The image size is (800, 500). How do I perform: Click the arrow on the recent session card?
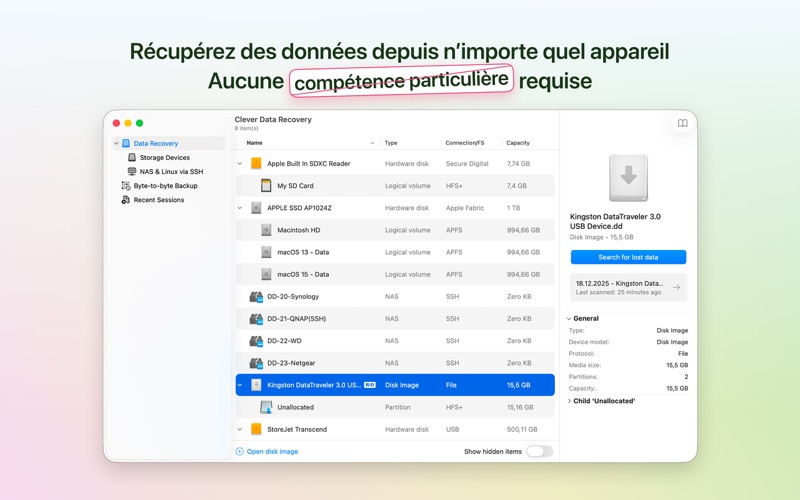coord(676,287)
